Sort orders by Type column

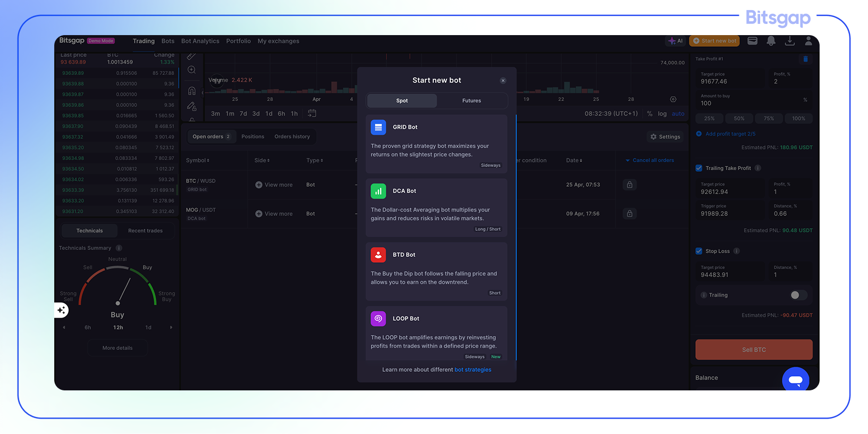click(315, 160)
